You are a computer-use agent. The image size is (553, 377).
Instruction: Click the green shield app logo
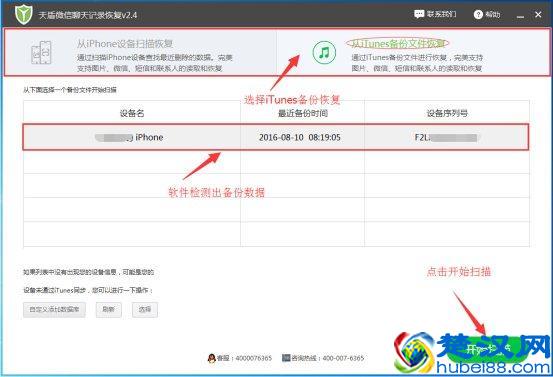click(x=24, y=14)
